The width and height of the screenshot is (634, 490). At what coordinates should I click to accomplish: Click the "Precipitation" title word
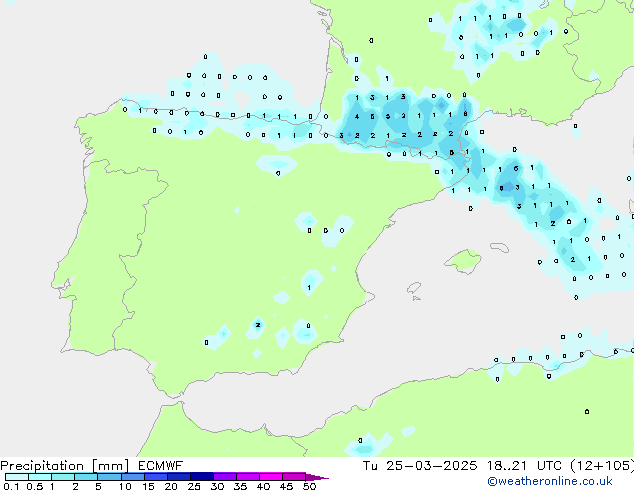pos(42,466)
